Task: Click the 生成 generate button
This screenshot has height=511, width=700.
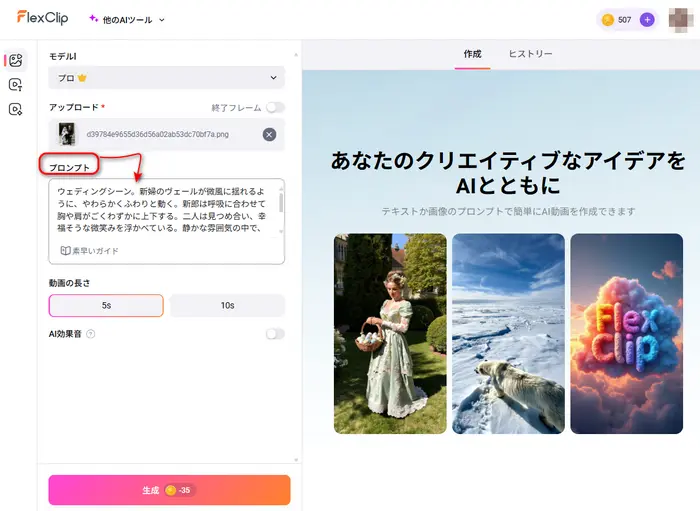Action: point(169,490)
